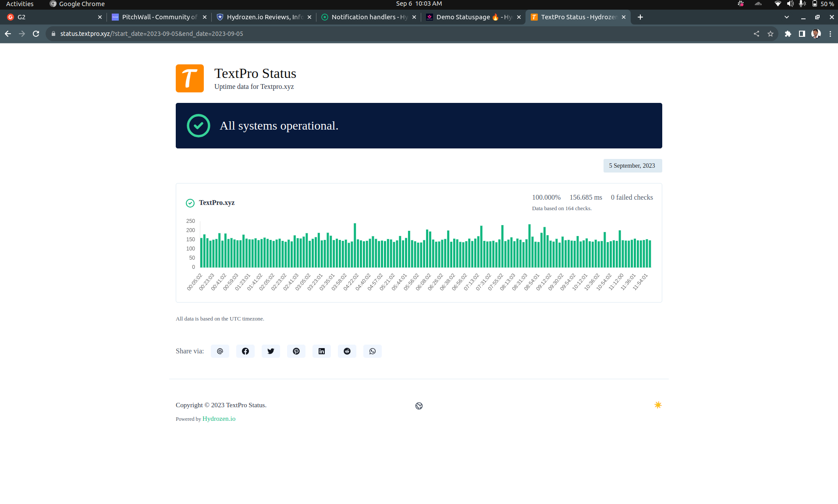Image resolution: width=838 pixels, height=504 pixels.
Task: Open the 5 September, 2023 date picker
Action: [632, 166]
